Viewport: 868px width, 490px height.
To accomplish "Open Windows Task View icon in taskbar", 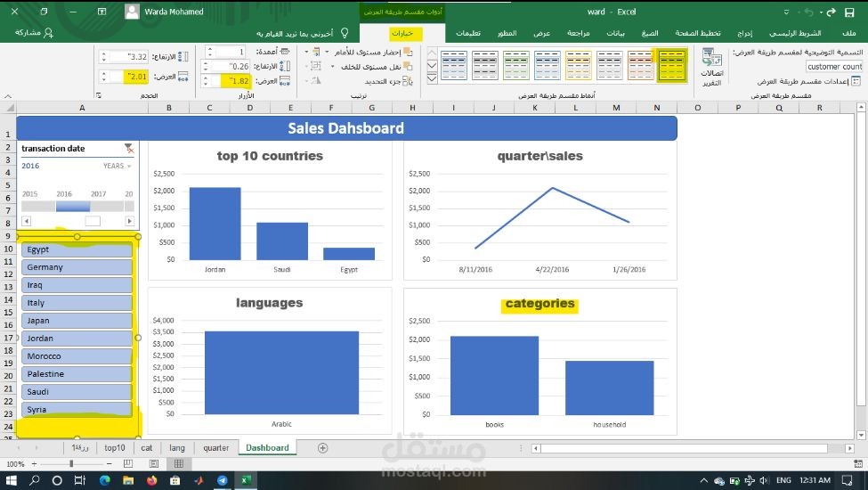I will (x=80, y=480).
